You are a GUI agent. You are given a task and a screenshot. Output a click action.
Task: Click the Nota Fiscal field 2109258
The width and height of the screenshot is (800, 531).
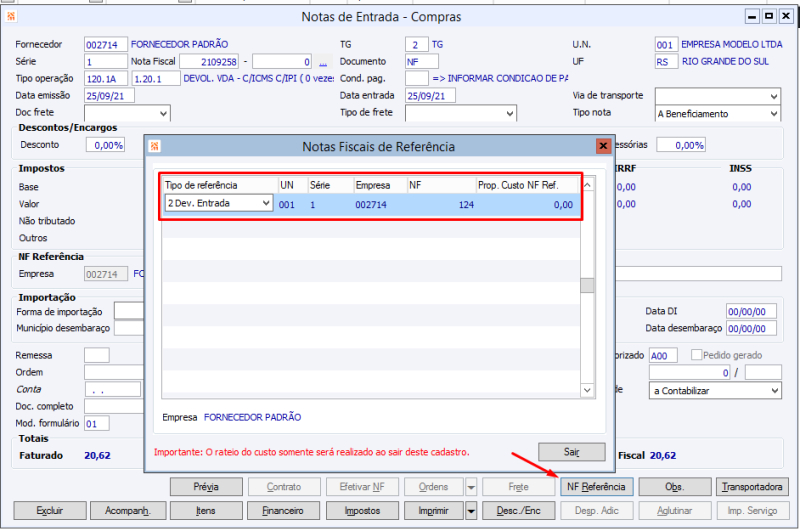coord(209,62)
